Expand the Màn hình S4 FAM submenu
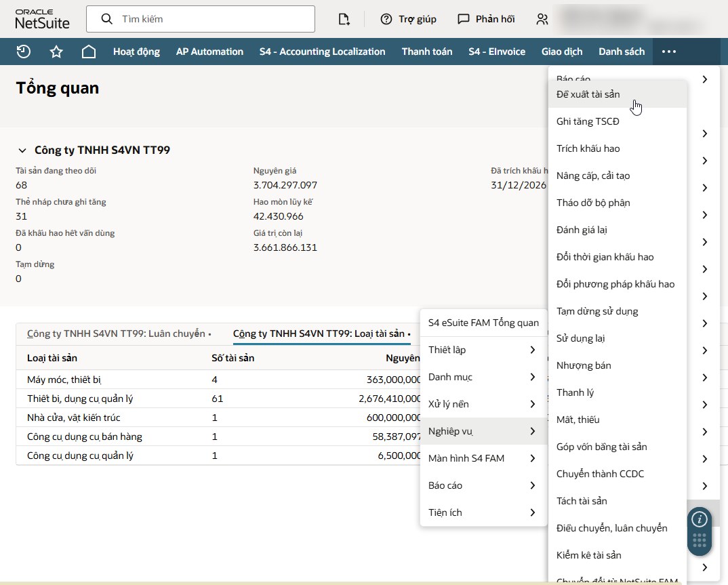Image resolution: width=728 pixels, height=585 pixels. point(483,458)
